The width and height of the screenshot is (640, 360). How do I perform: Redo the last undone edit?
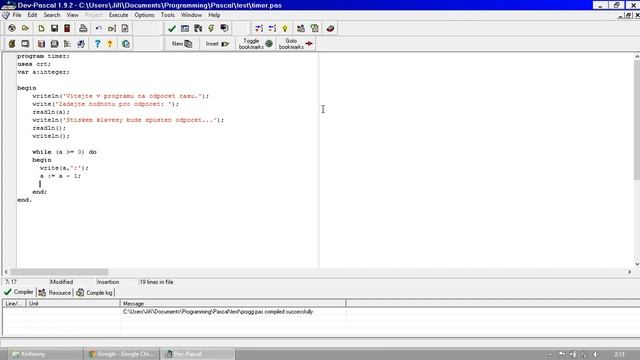click(111, 28)
